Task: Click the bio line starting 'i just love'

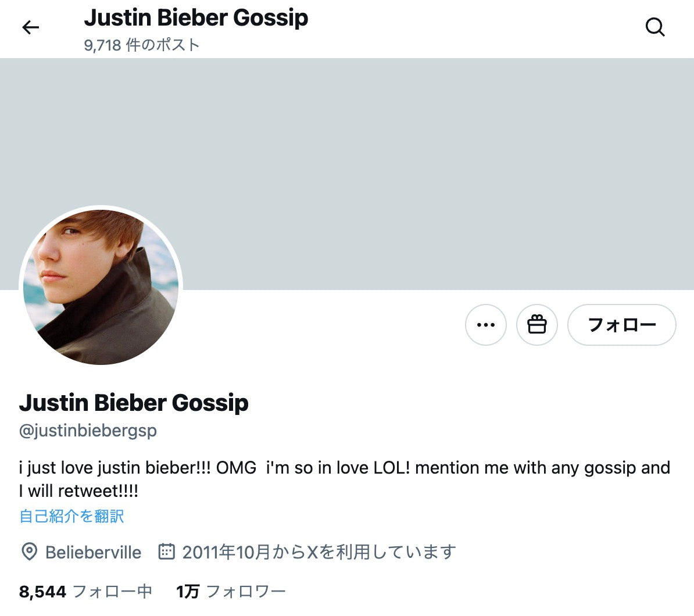Action: 344,468
